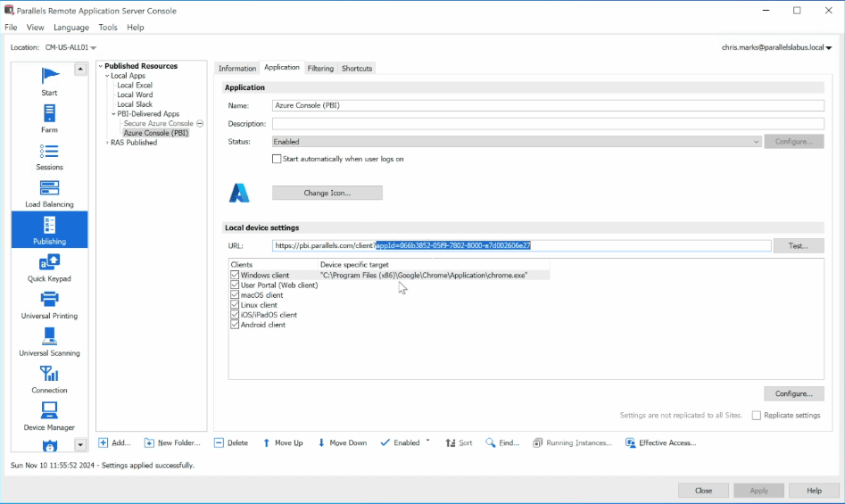This screenshot has width=845, height=504.
Task: Click the Azure application icon
Action: coord(239,193)
